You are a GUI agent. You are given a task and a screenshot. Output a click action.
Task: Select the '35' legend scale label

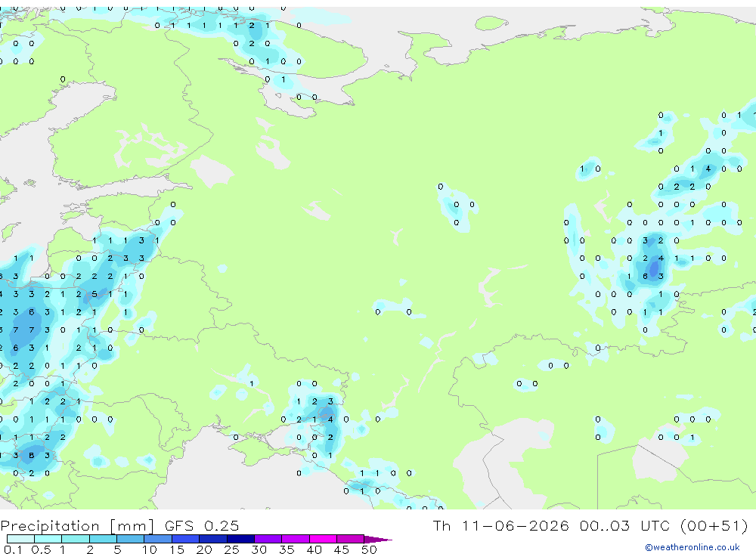(287, 549)
